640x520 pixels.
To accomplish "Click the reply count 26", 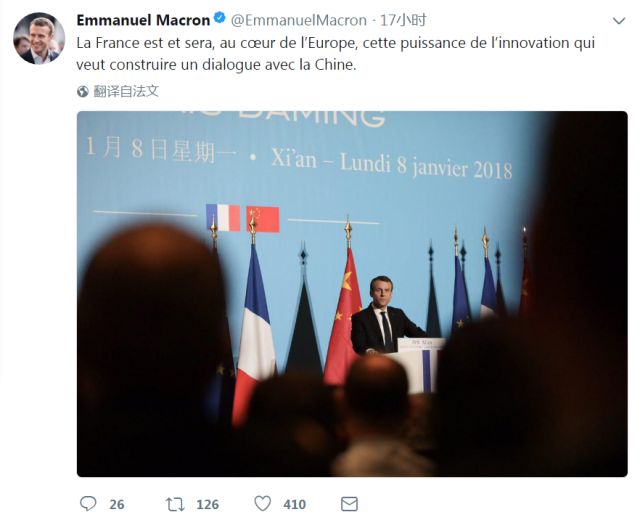I will point(117,504).
